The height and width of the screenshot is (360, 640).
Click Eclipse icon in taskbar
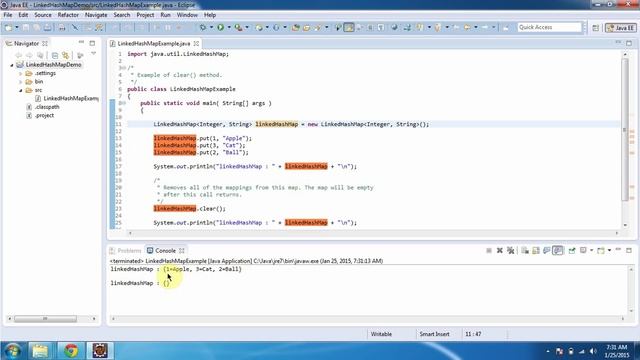100,351
